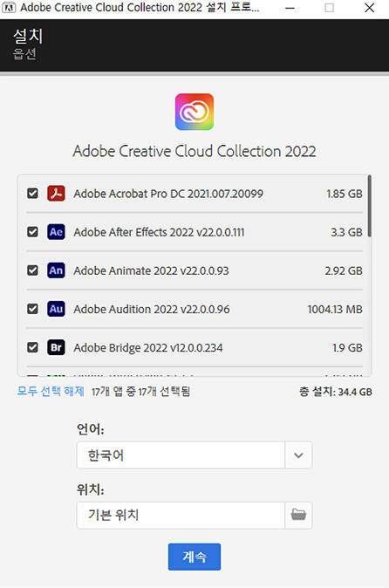Uncheck Adobe Audition 2022 checkbox
This screenshot has width=389, height=588.
(32, 309)
